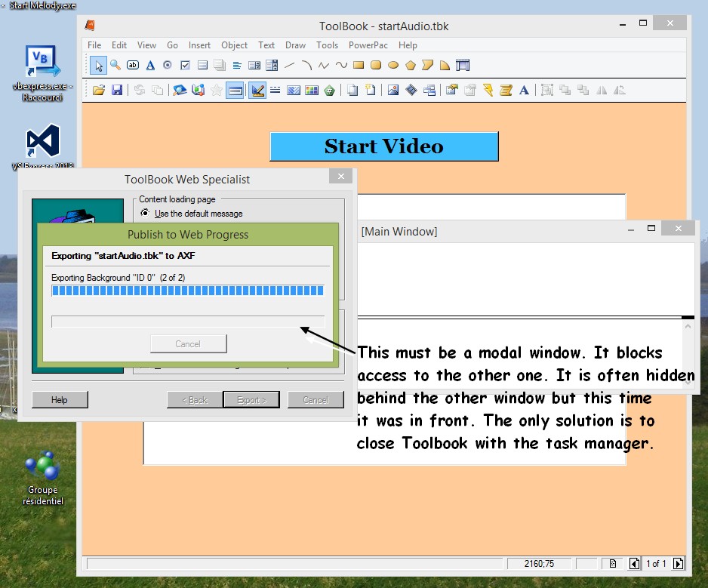Select the Ellipse shape tool
This screenshot has height=588, width=708.
click(x=393, y=65)
